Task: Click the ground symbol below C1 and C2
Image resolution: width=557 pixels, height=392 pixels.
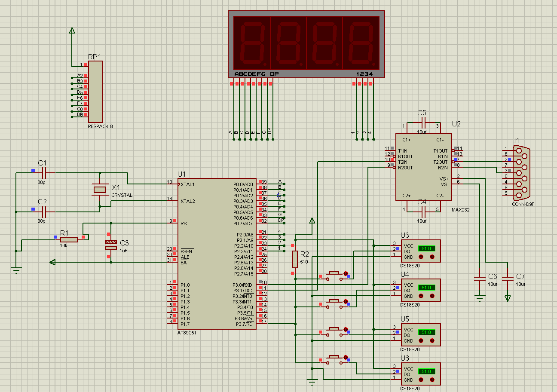Action: (x=16, y=270)
